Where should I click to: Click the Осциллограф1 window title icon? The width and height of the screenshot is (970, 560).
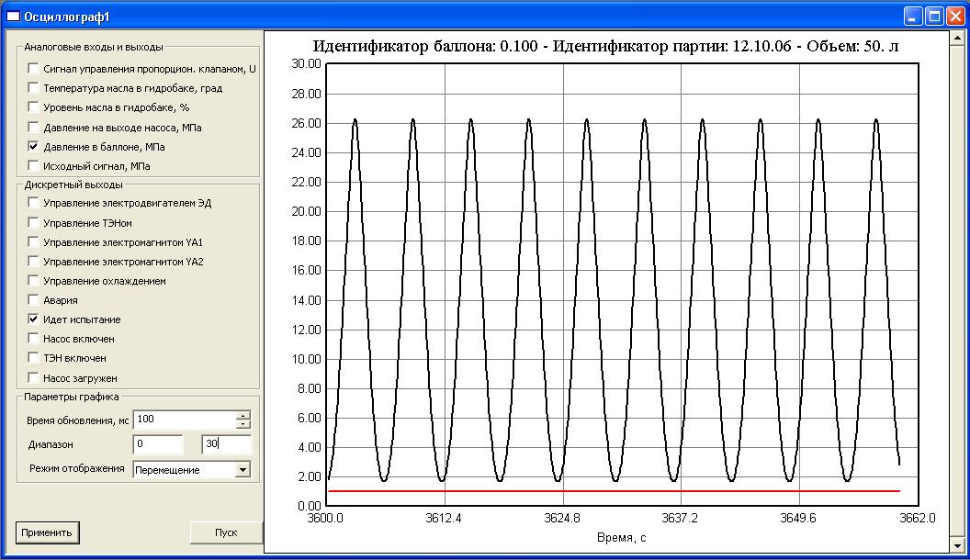click(x=13, y=17)
